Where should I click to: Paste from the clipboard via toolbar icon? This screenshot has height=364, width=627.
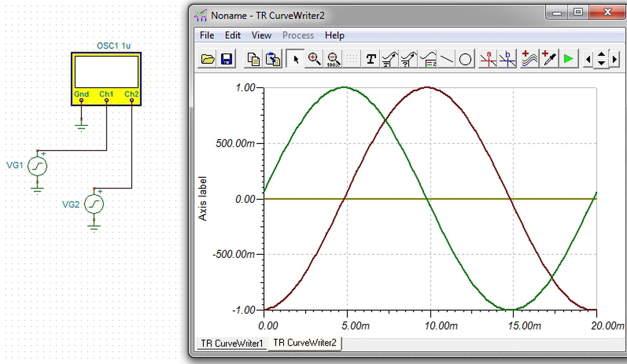[x=273, y=59]
